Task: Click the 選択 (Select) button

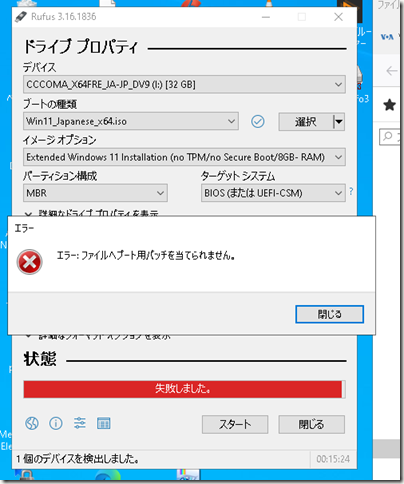Action: coord(306,122)
